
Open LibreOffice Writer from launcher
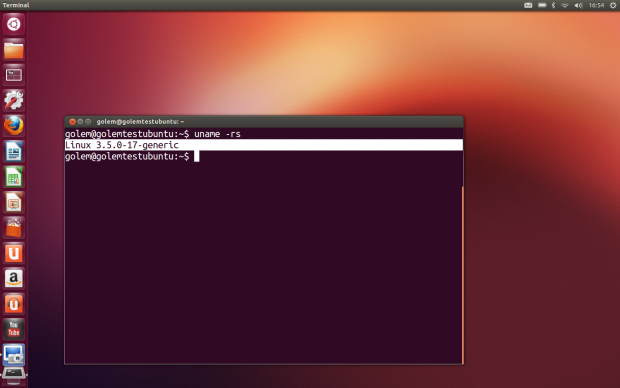14,151
